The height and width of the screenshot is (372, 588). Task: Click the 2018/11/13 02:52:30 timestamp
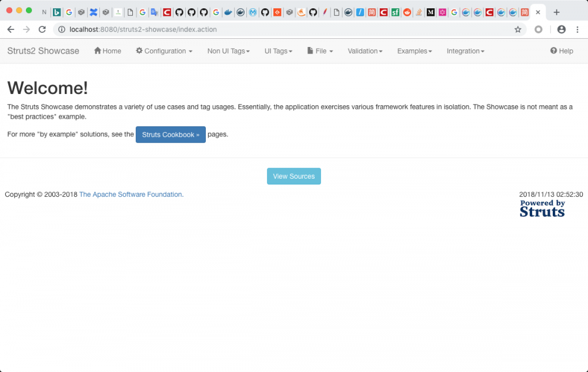pyautogui.click(x=551, y=195)
